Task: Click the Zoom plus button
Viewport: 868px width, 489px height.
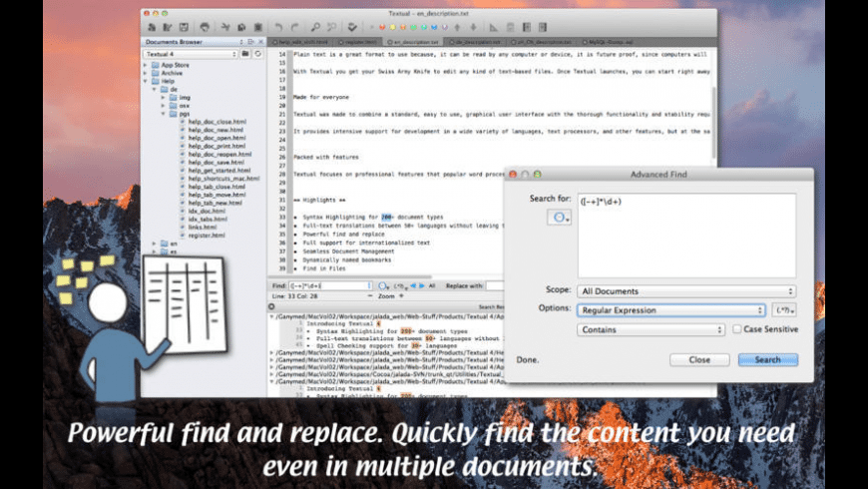Action: [x=401, y=296]
